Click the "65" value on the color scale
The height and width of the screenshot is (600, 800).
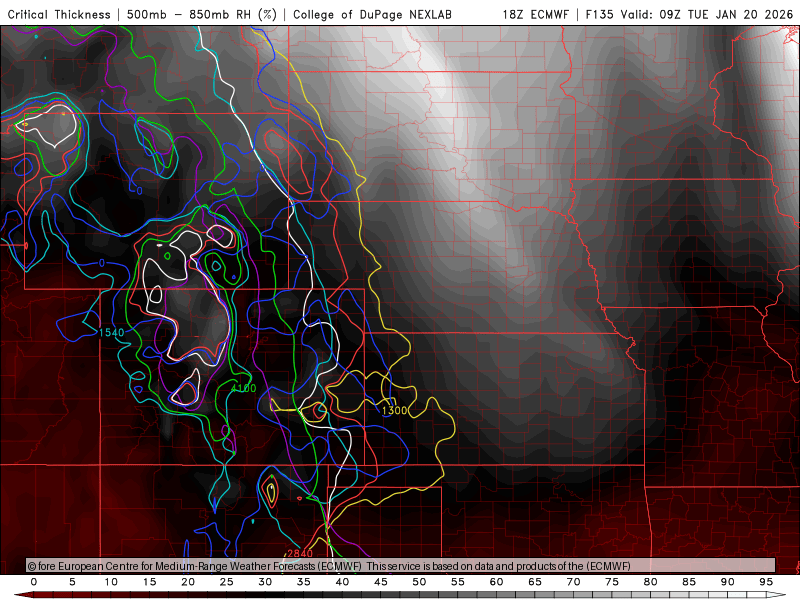coord(535,582)
